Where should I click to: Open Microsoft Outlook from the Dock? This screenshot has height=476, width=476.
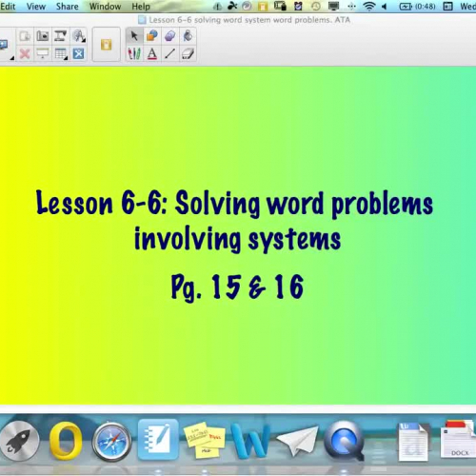[66, 441]
